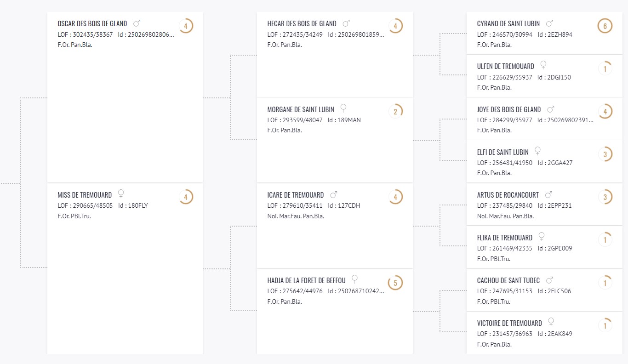Viewport: 628px width, 364px height.
Task: Click the rating circle 4 on Miss de Tremouard
Action: pos(186,197)
